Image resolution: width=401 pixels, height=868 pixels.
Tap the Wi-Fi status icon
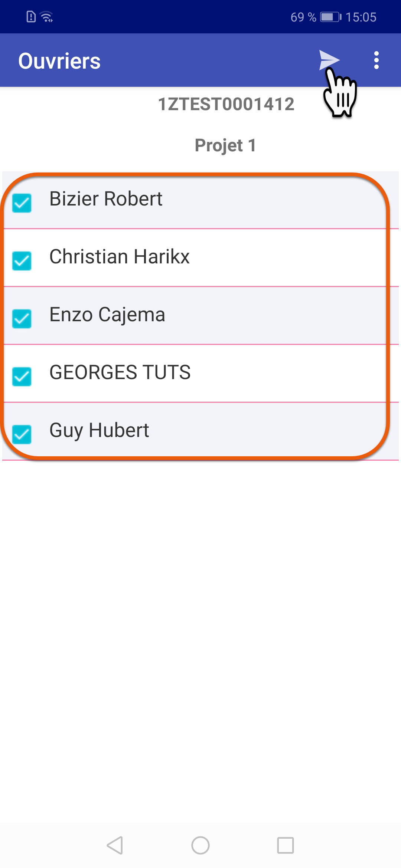pyautogui.click(x=47, y=17)
